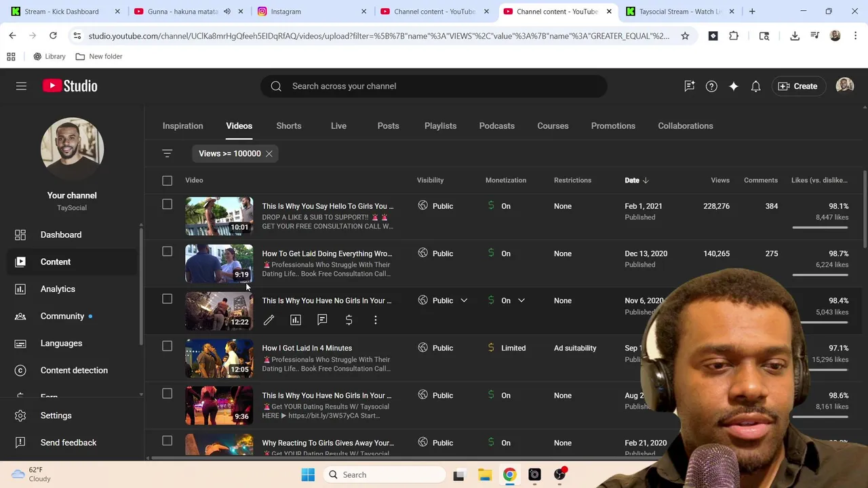Click the filter icon beside Views filter

[x=167, y=153]
